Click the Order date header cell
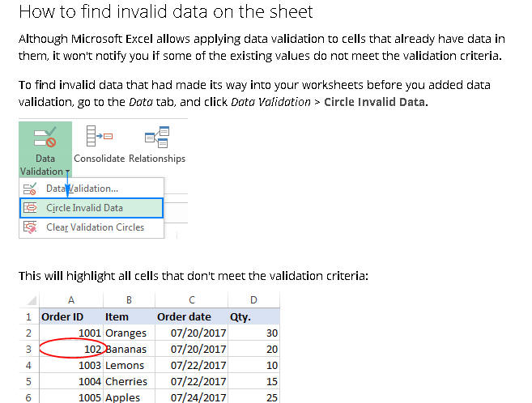The width and height of the screenshot is (532, 403). pyautogui.click(x=192, y=317)
